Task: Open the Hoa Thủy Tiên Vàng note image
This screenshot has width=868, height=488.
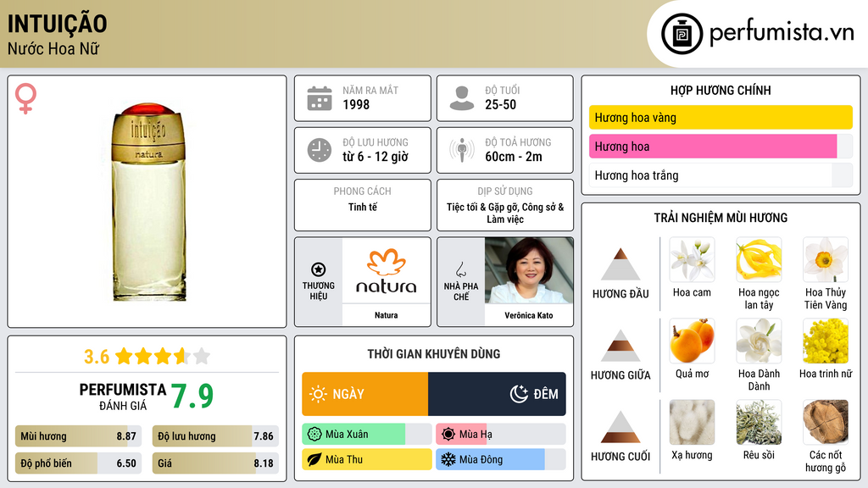Action: [x=826, y=260]
